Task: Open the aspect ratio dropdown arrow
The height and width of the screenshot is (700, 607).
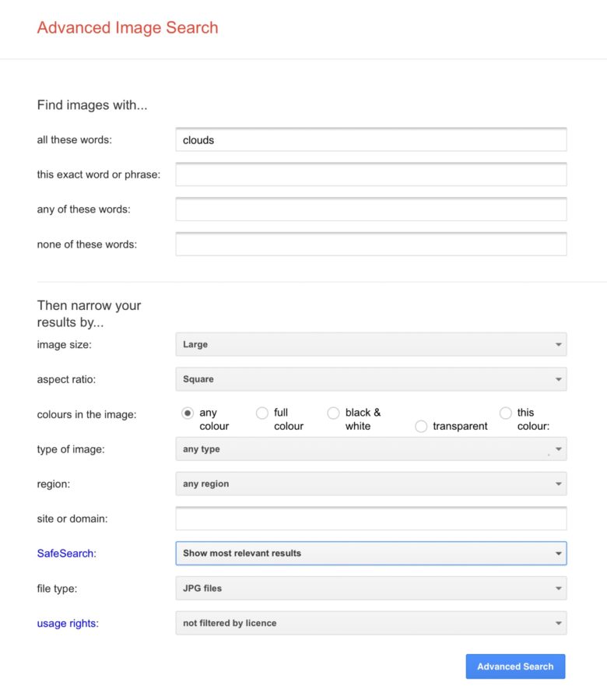Action: click(x=558, y=379)
